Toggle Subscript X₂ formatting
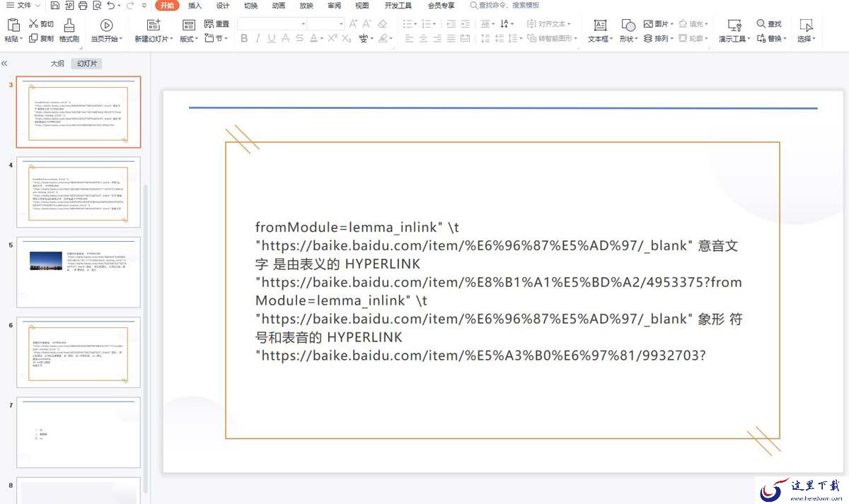 (x=346, y=39)
